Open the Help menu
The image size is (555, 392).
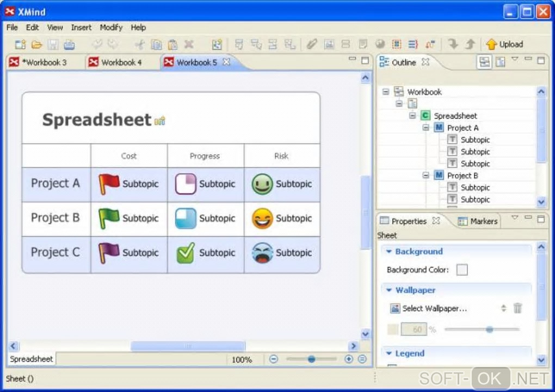click(x=138, y=27)
